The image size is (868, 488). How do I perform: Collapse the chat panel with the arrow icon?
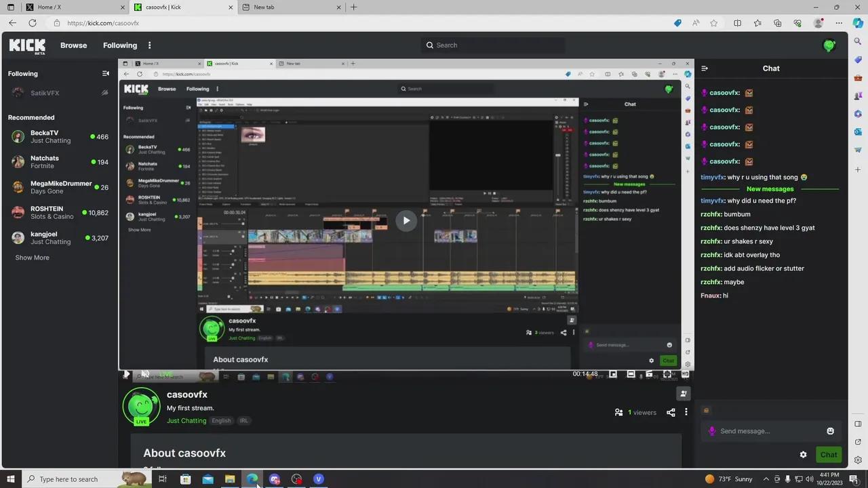[705, 68]
